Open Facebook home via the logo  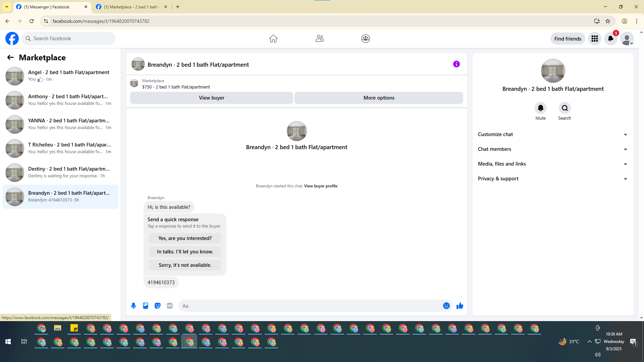click(12, 39)
